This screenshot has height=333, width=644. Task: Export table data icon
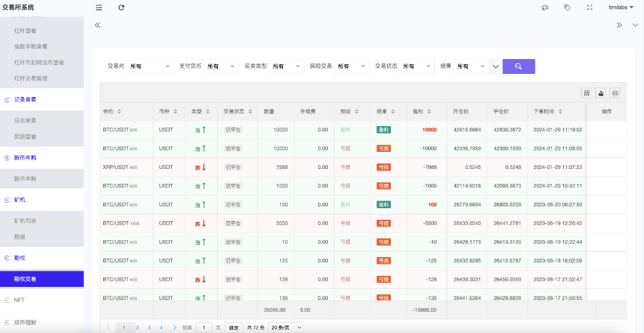(x=601, y=93)
